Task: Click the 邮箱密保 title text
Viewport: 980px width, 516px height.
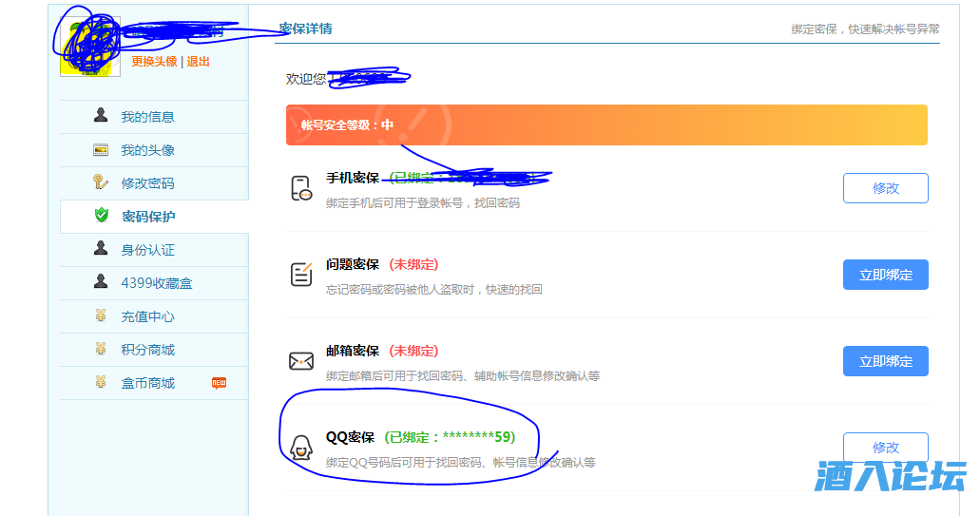Action: 353,351
